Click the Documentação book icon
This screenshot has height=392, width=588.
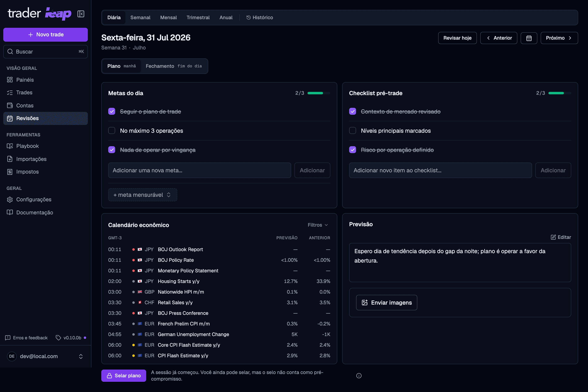tap(10, 212)
